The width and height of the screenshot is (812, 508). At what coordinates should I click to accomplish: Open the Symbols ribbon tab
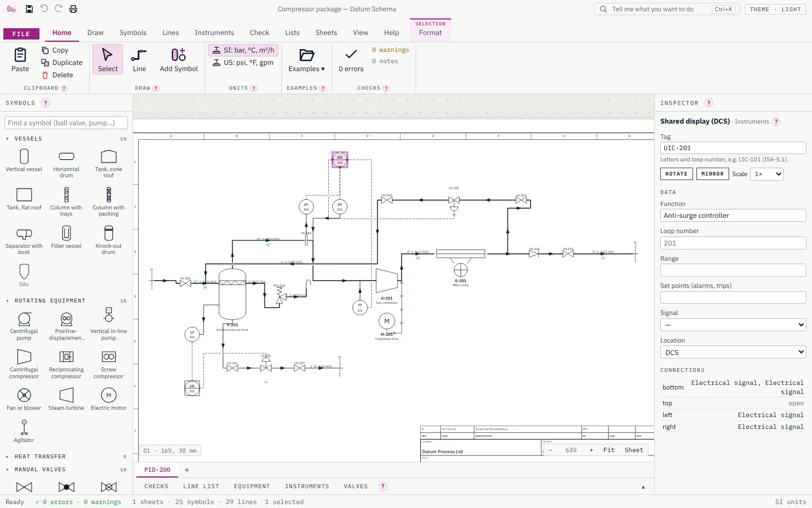pos(133,33)
